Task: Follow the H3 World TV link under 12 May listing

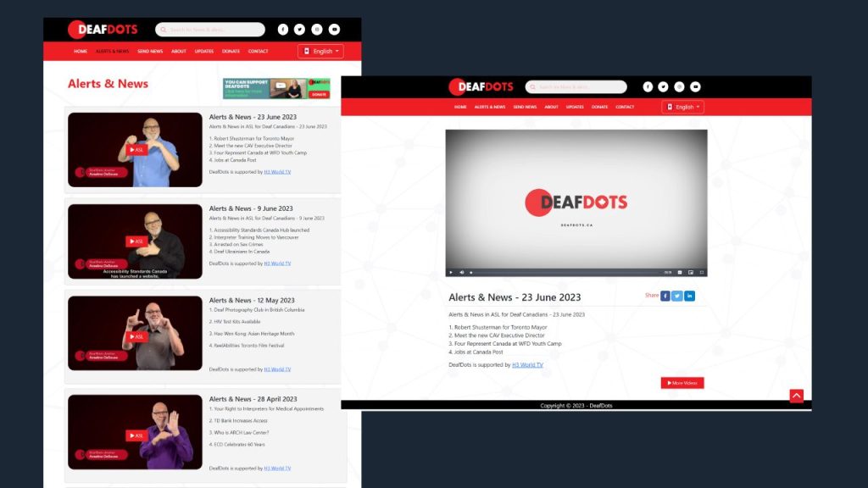Action: point(277,369)
